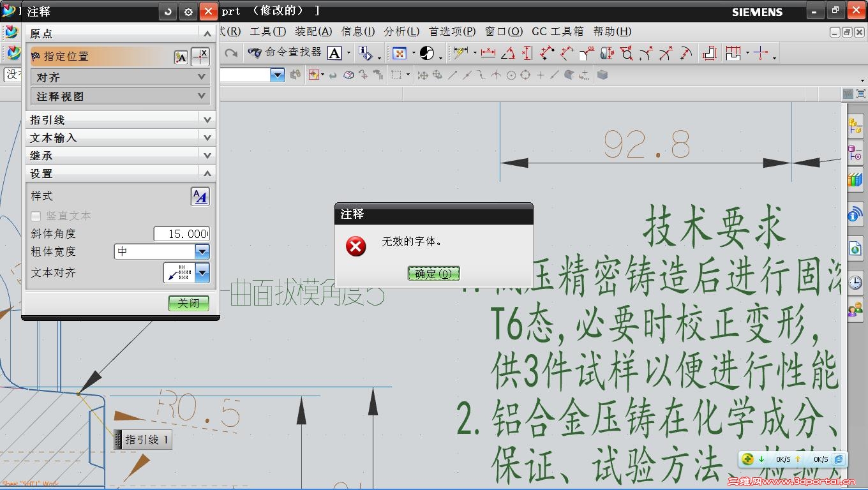Screen dimensions: 868x490
Task: Click the 确定 button in error dialog
Action: [433, 274]
